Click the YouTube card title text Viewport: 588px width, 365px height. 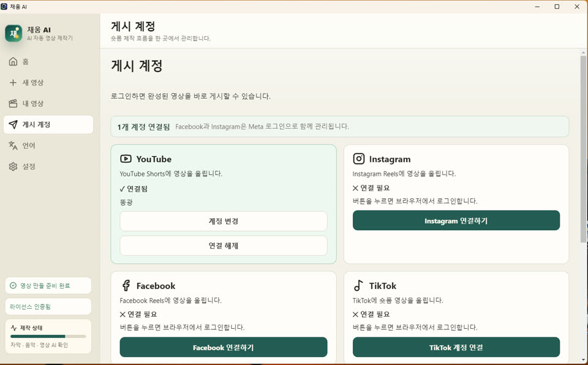pos(154,159)
